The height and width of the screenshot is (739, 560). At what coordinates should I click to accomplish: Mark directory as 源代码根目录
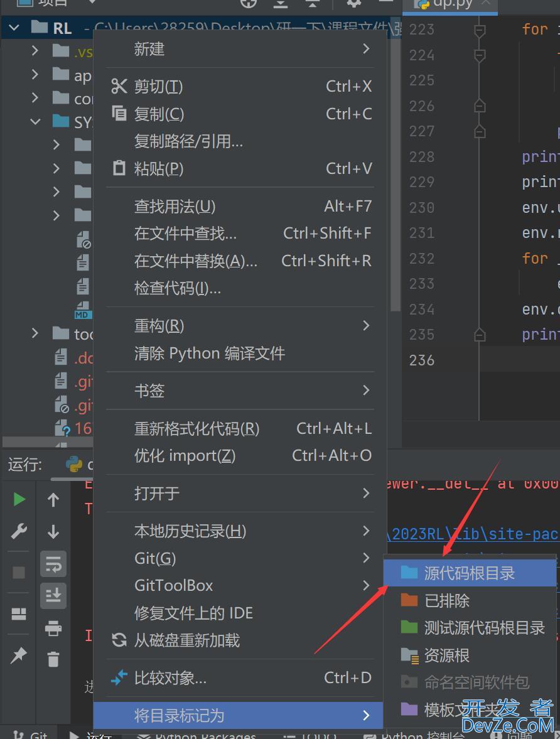point(470,573)
